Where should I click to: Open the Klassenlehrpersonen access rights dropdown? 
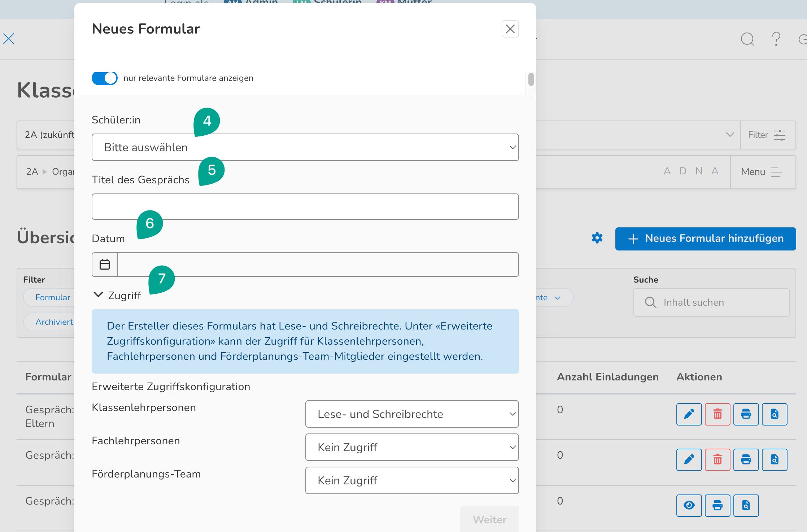click(412, 414)
